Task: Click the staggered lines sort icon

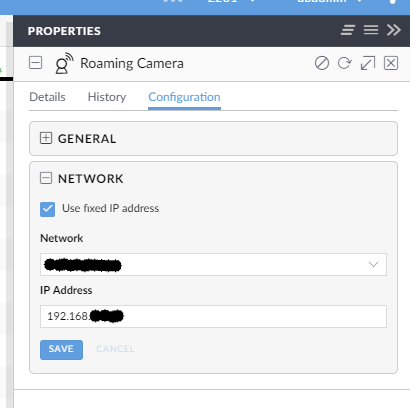Action: (x=348, y=30)
